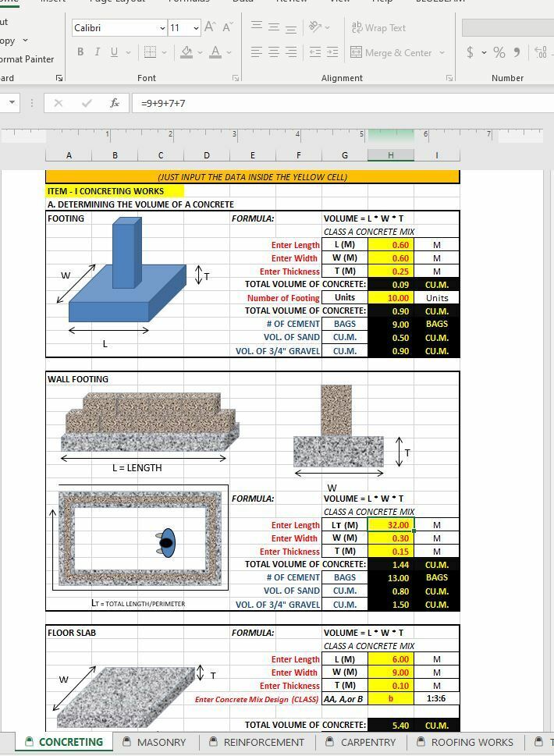
Task: Expand fill color dropdown arrow
Action: (200, 52)
